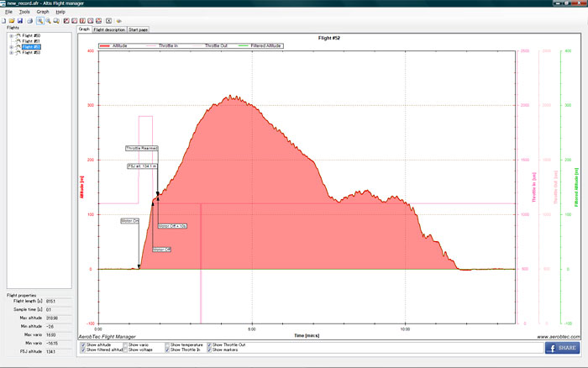Open a file with the folder icon
This screenshot has width=588, height=368.
point(12,21)
